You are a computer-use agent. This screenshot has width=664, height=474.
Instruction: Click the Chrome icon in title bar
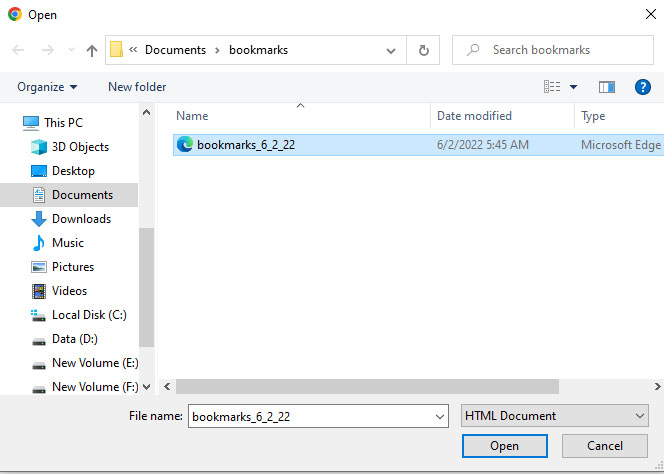(x=15, y=14)
